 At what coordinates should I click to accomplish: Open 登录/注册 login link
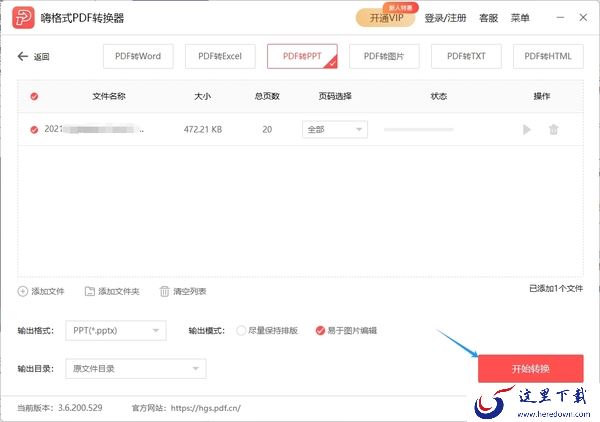tap(445, 18)
